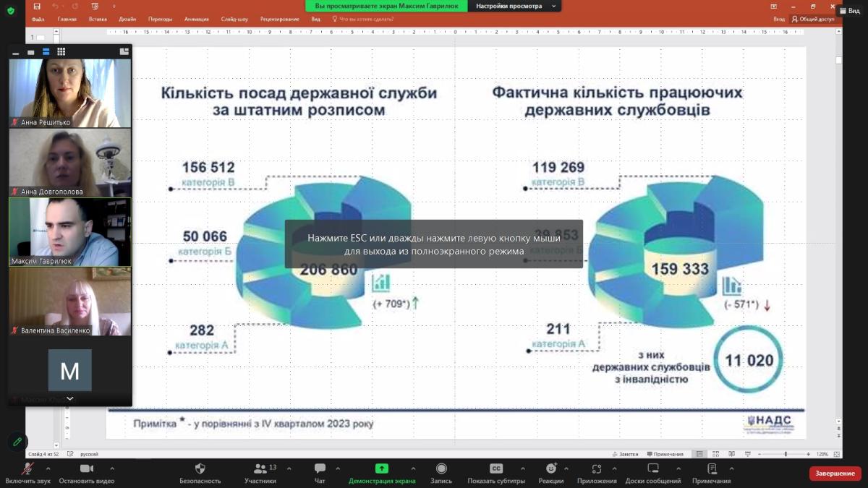The image size is (868, 488).
Task: Click the red Завершение end button
Action: click(x=835, y=474)
